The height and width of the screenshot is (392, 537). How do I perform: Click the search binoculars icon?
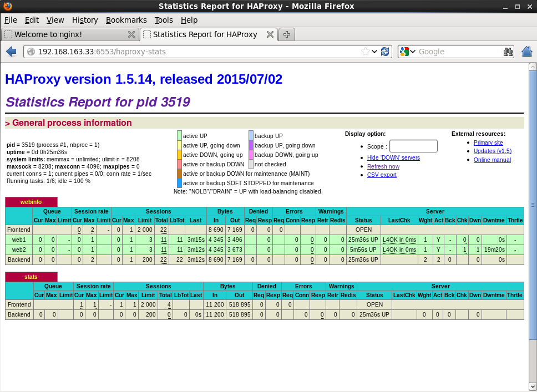coord(508,52)
